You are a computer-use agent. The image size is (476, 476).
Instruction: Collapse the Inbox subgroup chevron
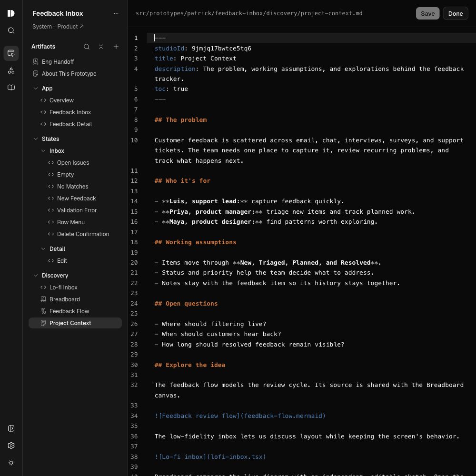click(x=43, y=150)
